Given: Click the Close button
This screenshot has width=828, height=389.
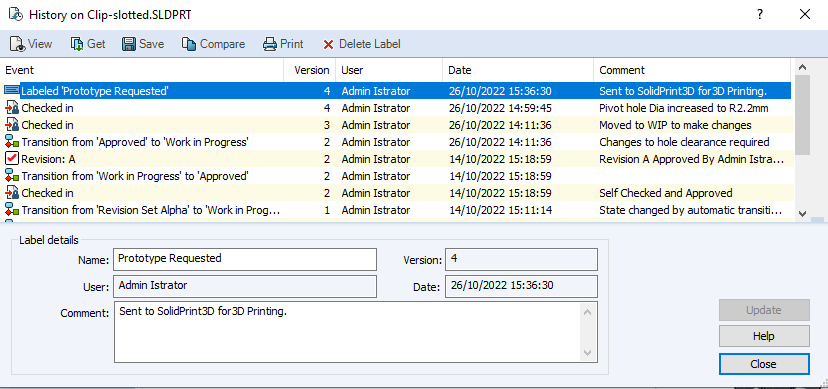Looking at the screenshot, I should pos(764,364).
